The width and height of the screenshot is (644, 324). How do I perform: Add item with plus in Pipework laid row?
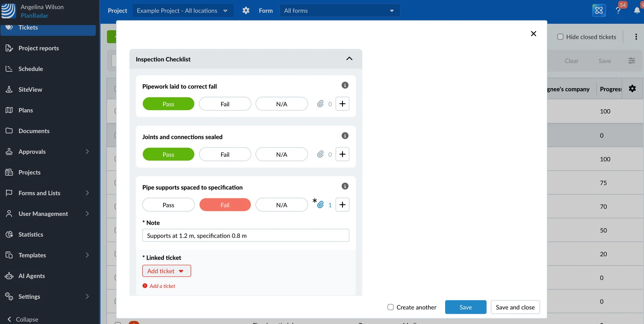point(343,104)
